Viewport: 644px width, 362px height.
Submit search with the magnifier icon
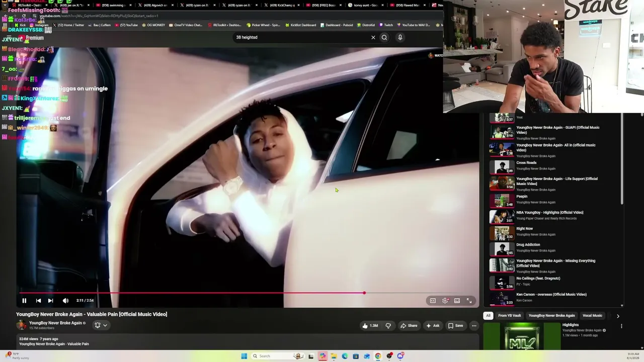[384, 37]
